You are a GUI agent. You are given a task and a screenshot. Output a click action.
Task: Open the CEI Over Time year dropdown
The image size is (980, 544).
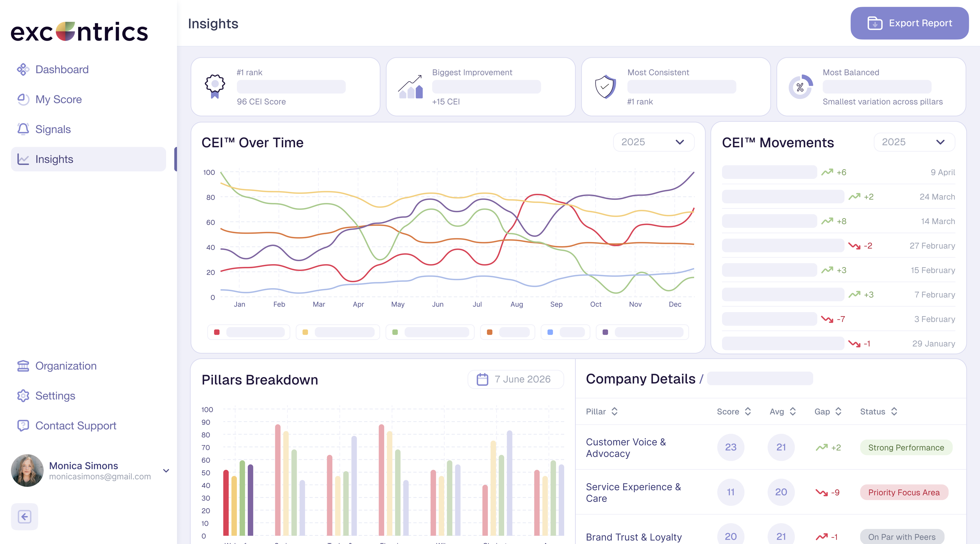654,142
